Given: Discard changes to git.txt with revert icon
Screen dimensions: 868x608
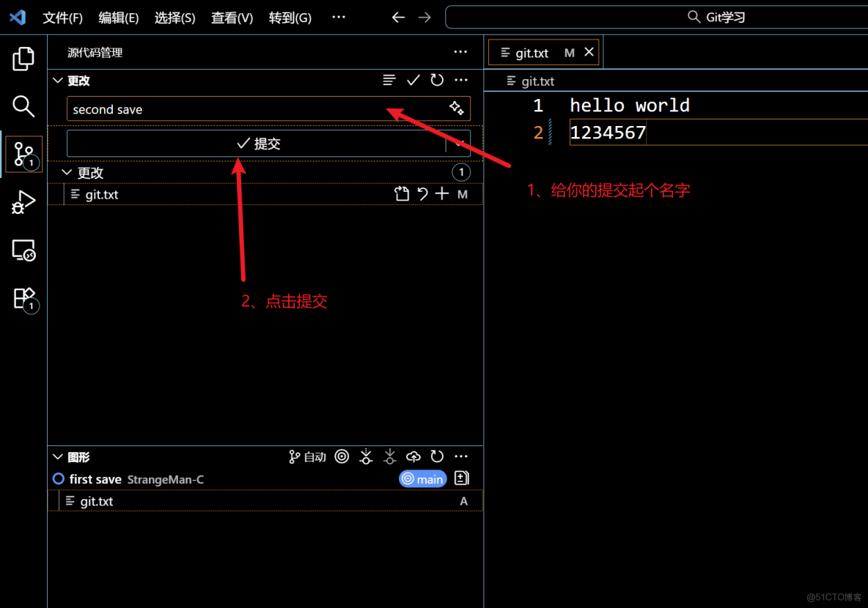Looking at the screenshot, I should (422, 193).
